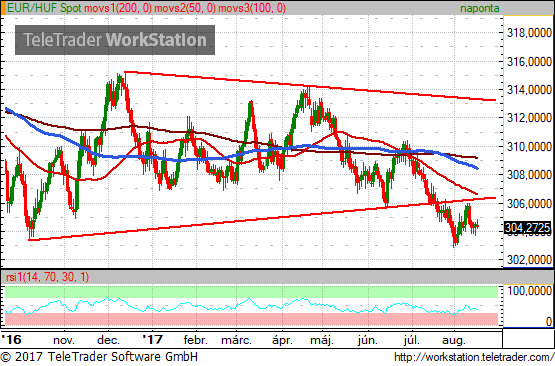Click the RSI oversold pink band
Screen dimensions: 555x366
251,319
